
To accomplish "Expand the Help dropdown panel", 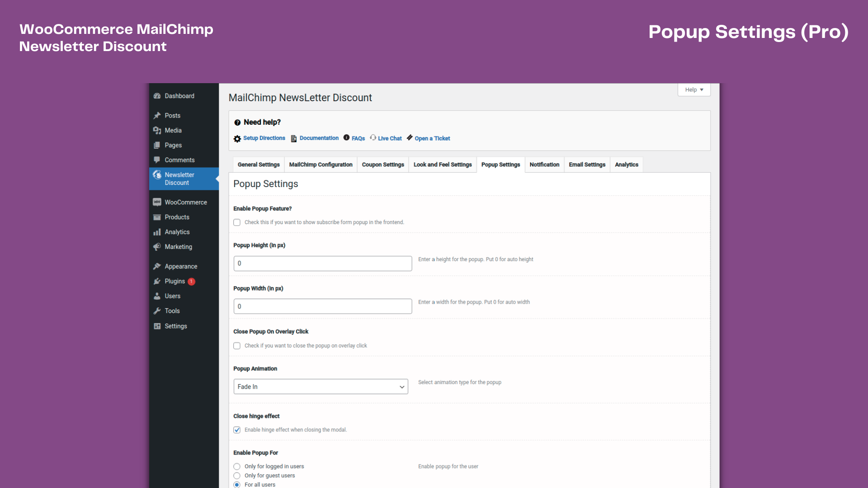I will click(x=694, y=89).
